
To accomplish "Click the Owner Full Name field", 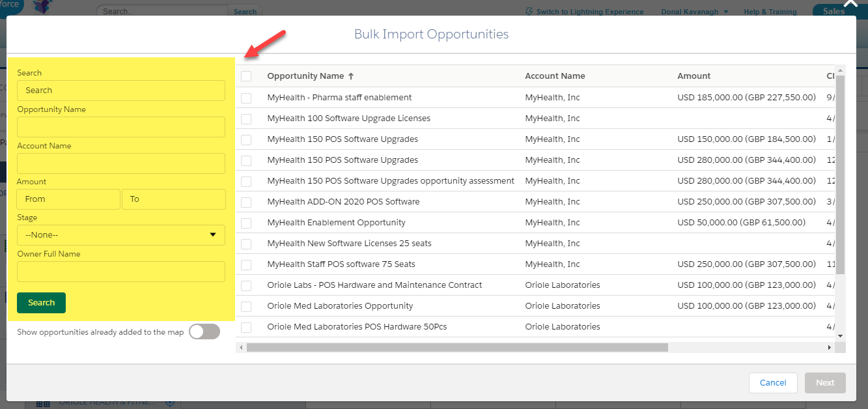I will pyautogui.click(x=121, y=272).
